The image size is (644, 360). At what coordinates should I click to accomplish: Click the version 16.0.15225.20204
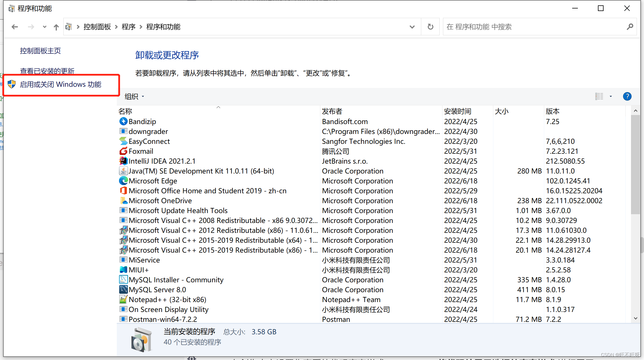pyautogui.click(x=574, y=191)
